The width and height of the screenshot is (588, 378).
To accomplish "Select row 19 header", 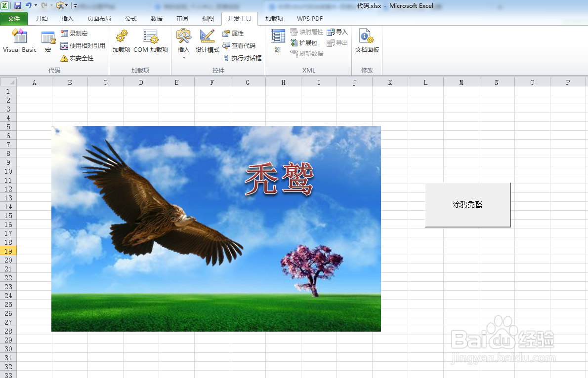I will 8,251.
